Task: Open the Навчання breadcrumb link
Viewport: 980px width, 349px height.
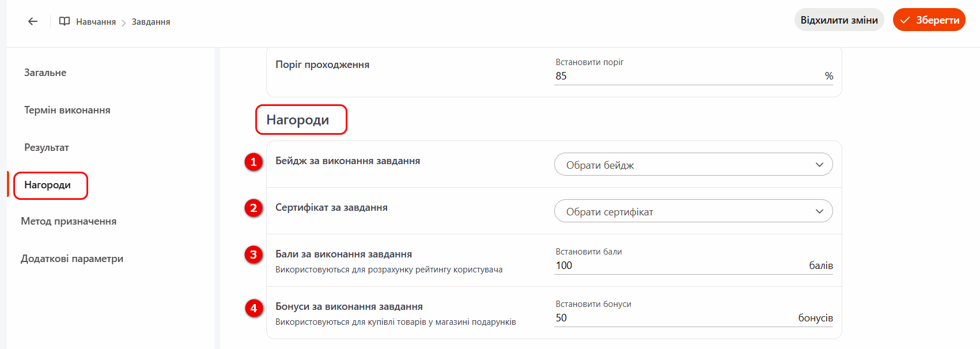Action: coord(96,22)
